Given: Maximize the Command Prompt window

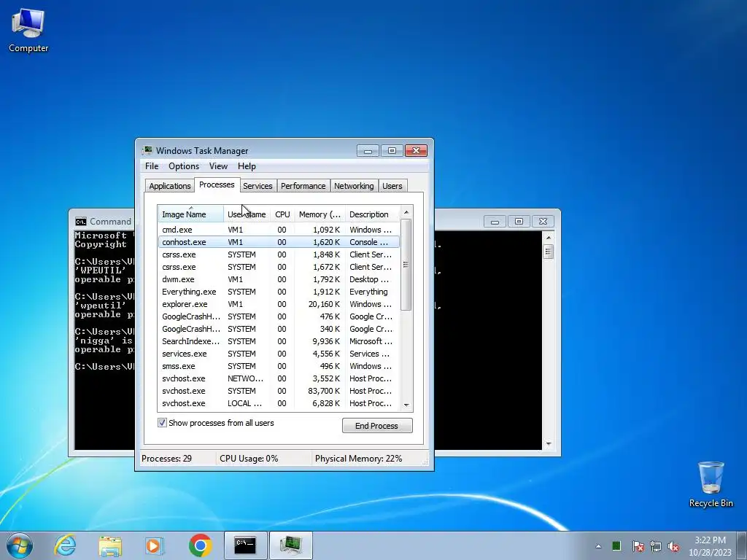Looking at the screenshot, I should pyautogui.click(x=519, y=222).
